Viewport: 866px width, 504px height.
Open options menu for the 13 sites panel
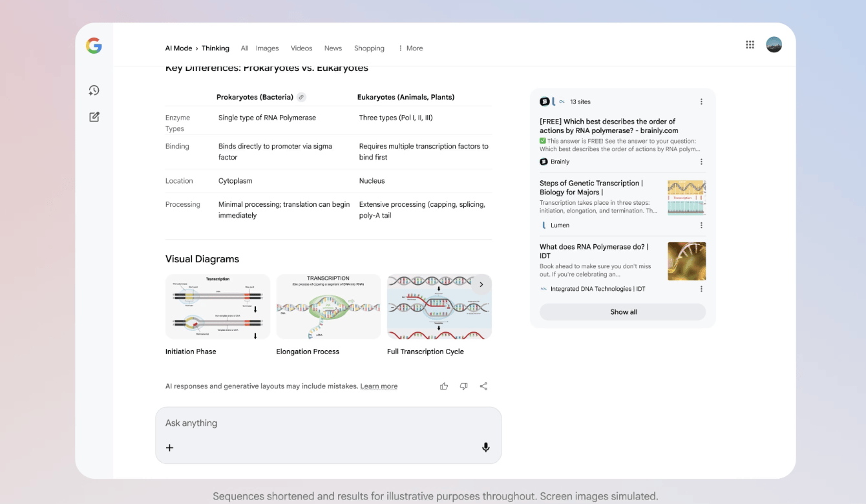pos(701,102)
